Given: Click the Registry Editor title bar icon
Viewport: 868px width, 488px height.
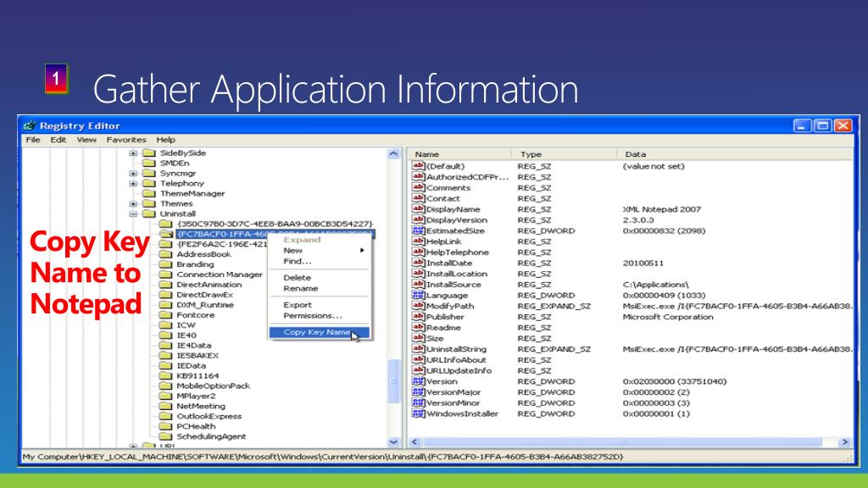Looking at the screenshot, I should click(x=30, y=125).
